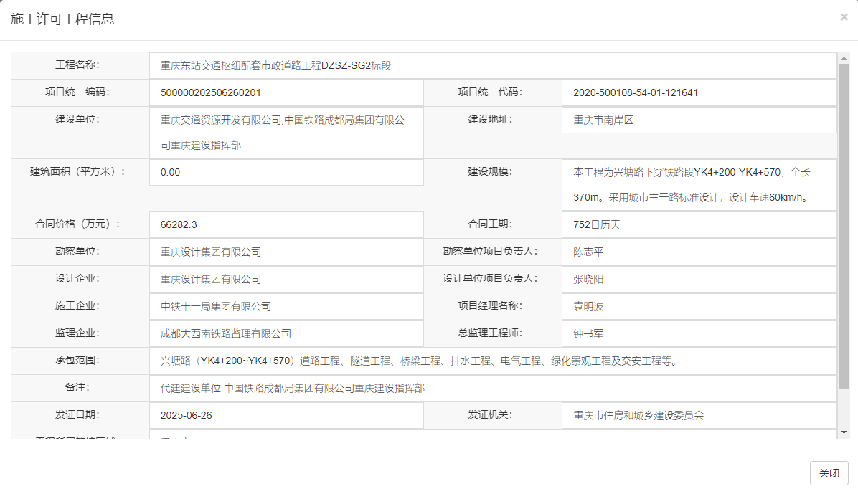Image resolution: width=858 pixels, height=504 pixels.
Task: Dismiss dialog using the X icon
Action: point(844,16)
